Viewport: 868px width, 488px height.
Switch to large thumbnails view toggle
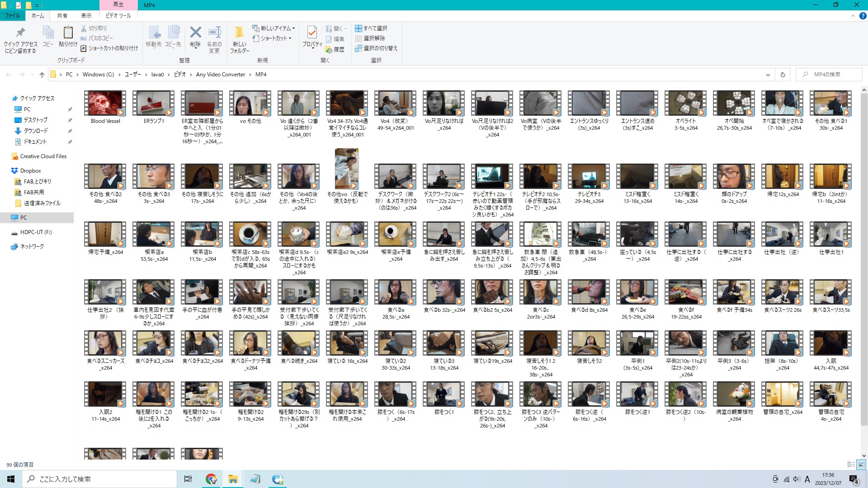861,465
